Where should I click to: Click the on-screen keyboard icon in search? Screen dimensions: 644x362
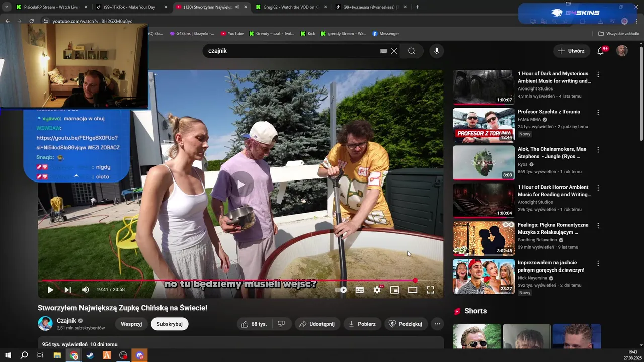click(384, 51)
